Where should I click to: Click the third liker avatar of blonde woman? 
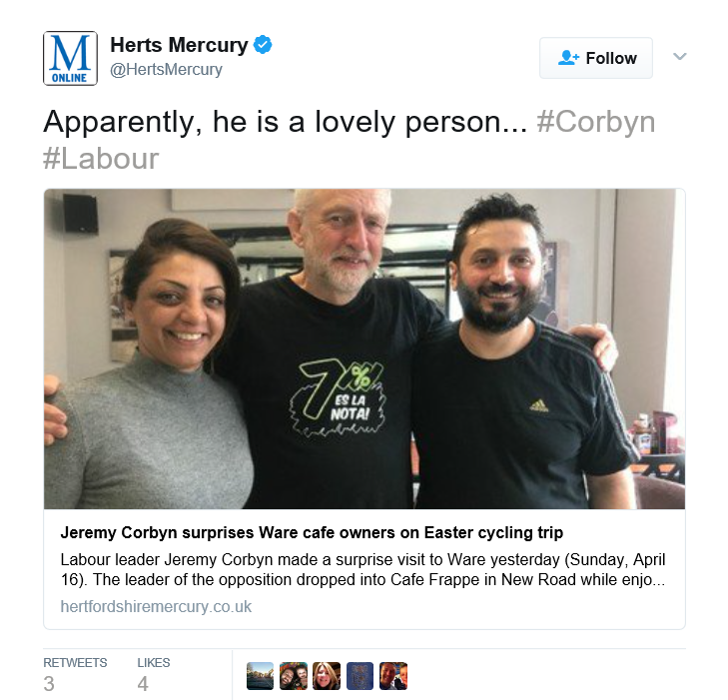[x=327, y=676]
